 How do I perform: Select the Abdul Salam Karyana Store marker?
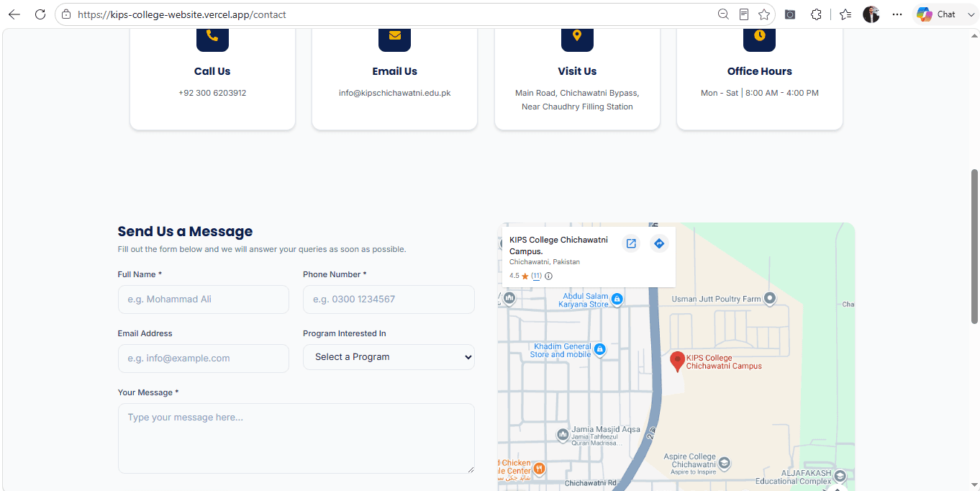(x=617, y=299)
